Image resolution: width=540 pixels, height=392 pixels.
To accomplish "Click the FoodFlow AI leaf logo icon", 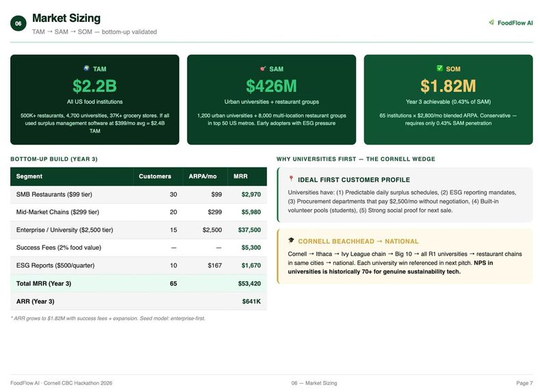I will click(x=491, y=23).
